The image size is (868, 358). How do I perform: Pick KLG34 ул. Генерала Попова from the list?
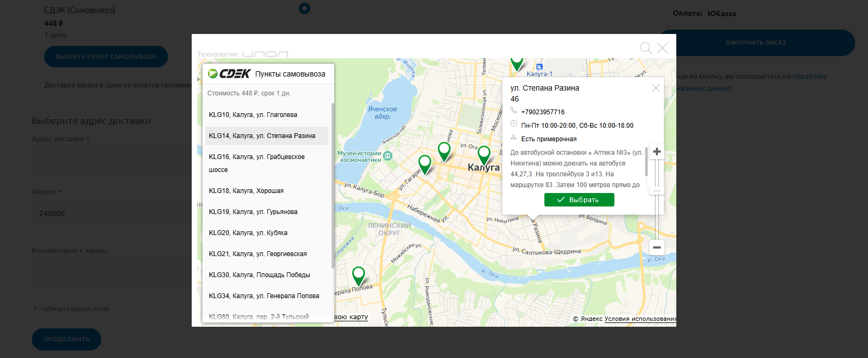click(264, 296)
